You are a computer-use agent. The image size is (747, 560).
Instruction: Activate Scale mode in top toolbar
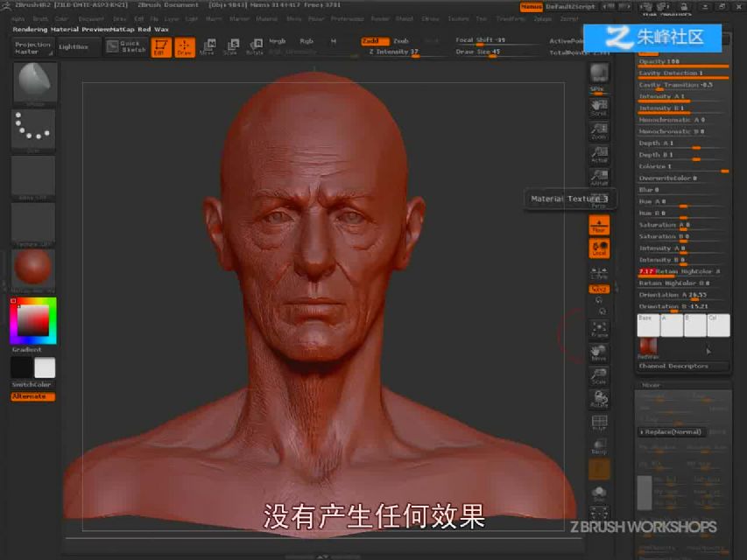click(x=231, y=47)
